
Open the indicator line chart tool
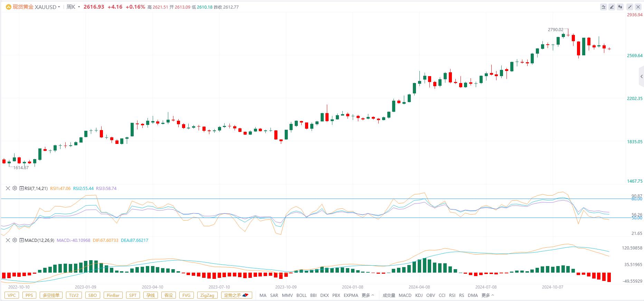pyautogui.click(x=603, y=7)
